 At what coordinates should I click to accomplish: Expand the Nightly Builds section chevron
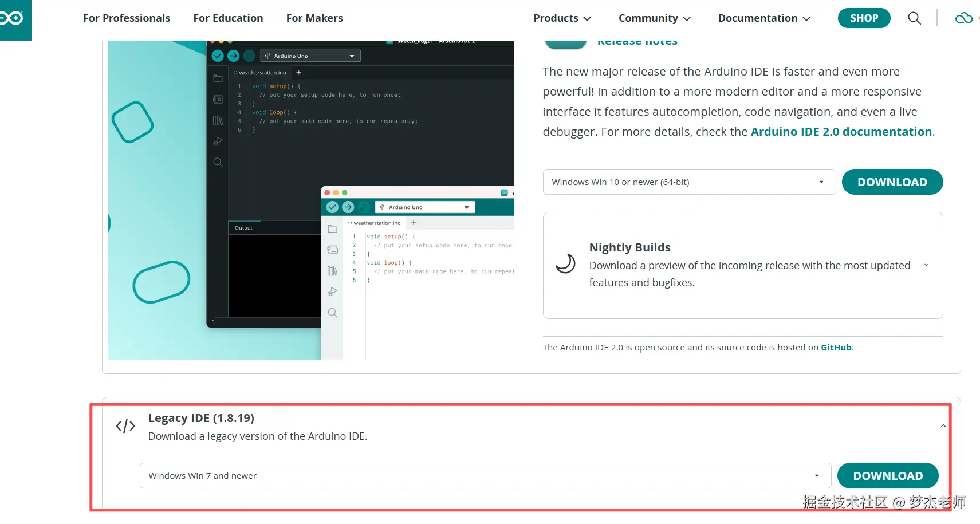tap(926, 265)
